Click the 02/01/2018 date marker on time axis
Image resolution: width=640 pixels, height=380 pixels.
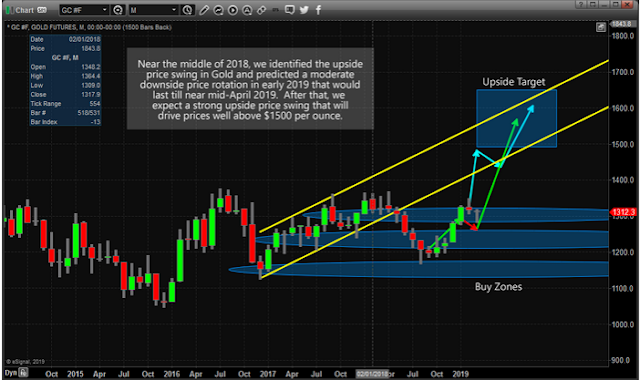[x=372, y=374]
